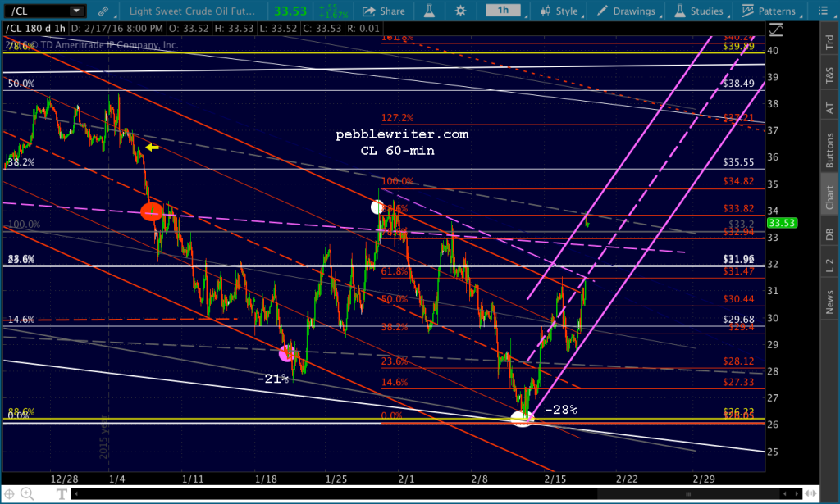Click the red circle marker on chart
This screenshot has height=504, width=840.
(152, 212)
